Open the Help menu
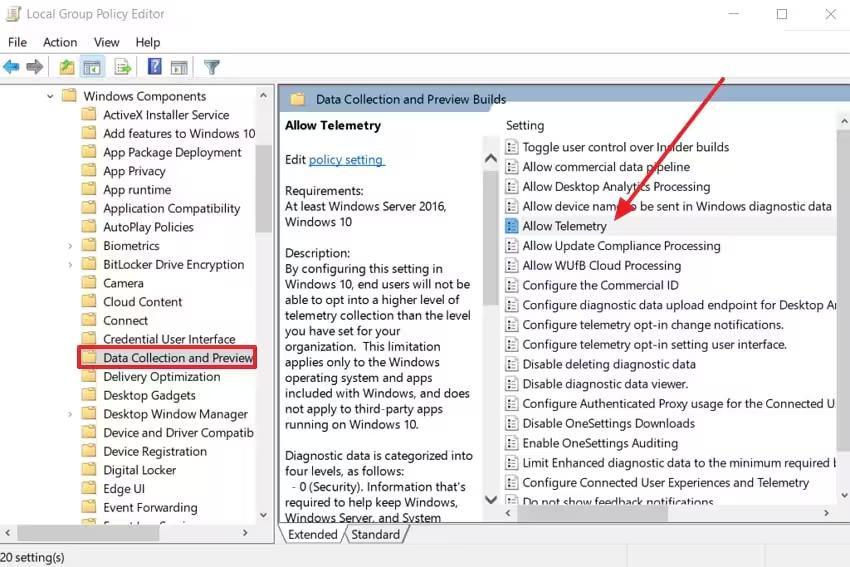The width and height of the screenshot is (850, 567). (147, 42)
